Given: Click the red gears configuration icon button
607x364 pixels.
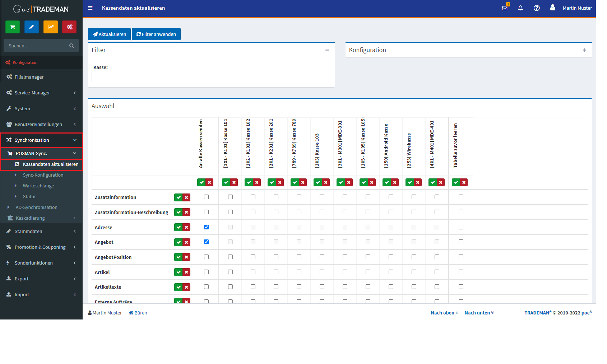Looking at the screenshot, I should [x=69, y=27].
